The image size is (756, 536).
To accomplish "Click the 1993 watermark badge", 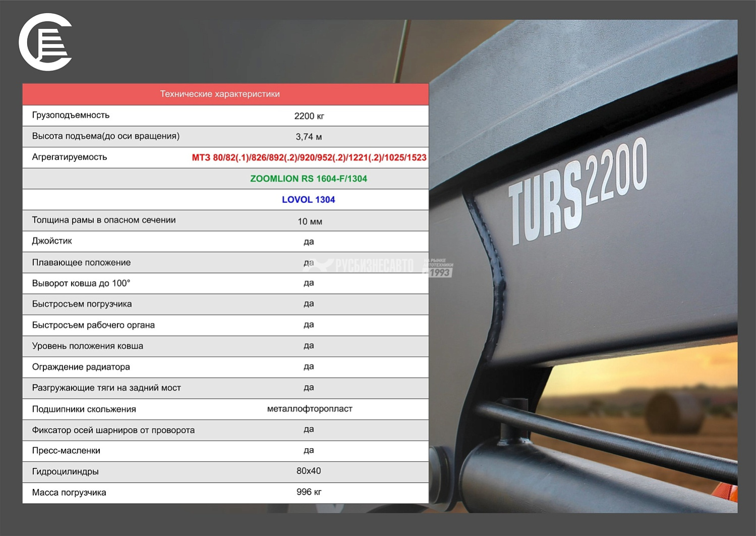I will [438, 269].
